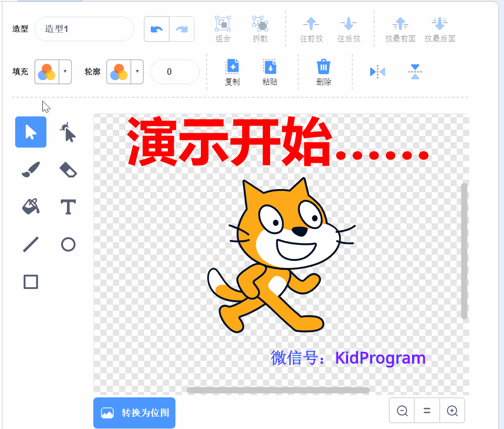Choose the Rectangle tool
504x429 pixels.
31,282
